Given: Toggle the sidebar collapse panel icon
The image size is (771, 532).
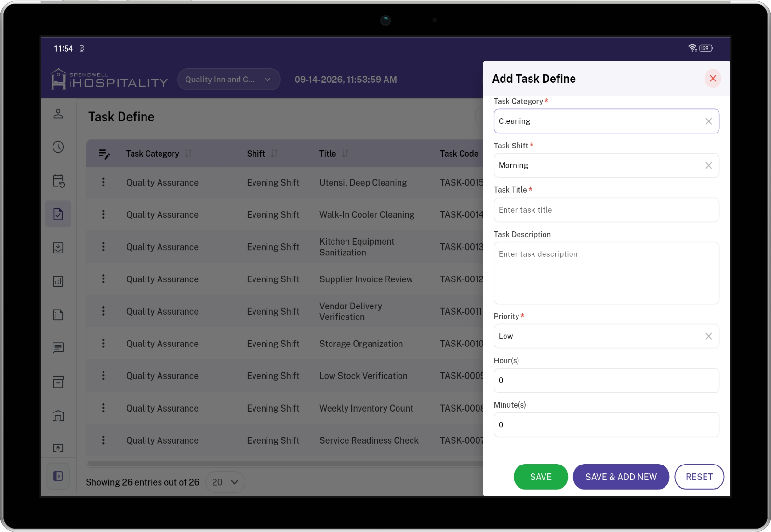Looking at the screenshot, I should (x=58, y=476).
